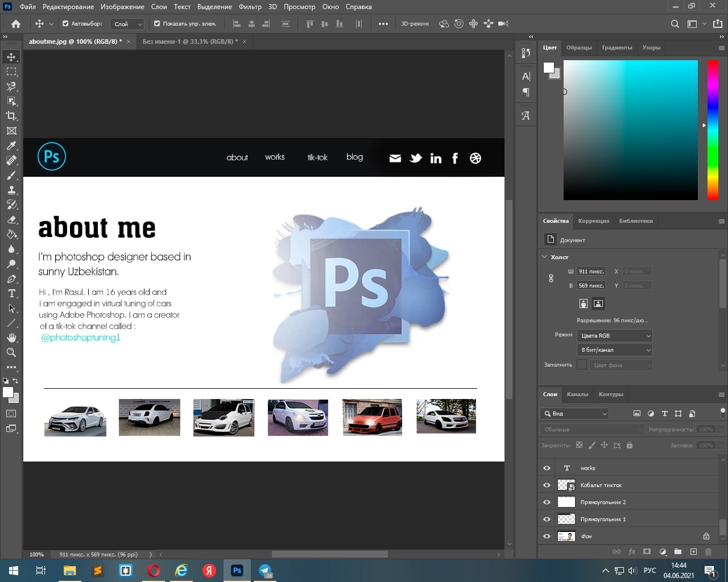Click the Home button in options bar
Viewport: 728px width, 582px height.
coord(16,24)
